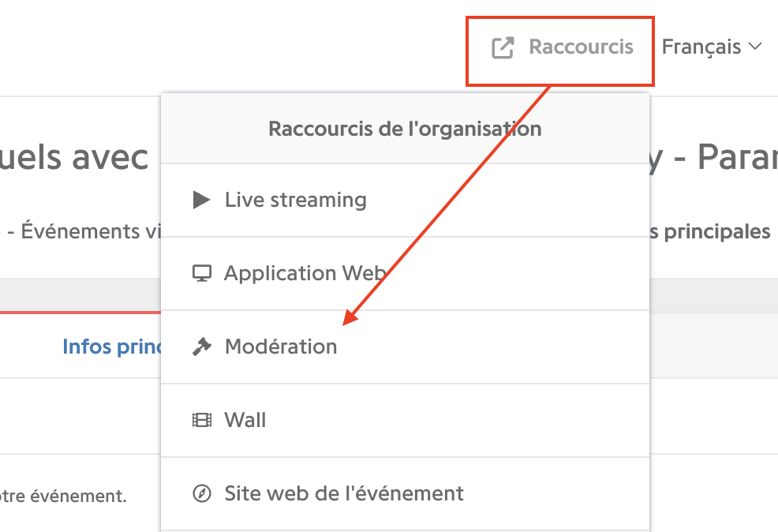Click the monitor icon for Application Web
The height and width of the screenshot is (532, 778).
point(201,273)
